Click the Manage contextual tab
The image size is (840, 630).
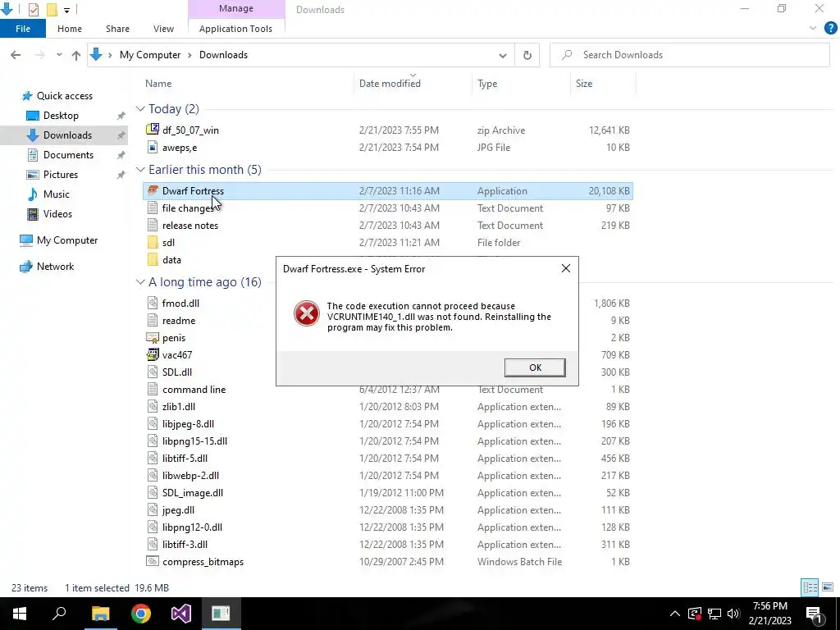click(235, 8)
